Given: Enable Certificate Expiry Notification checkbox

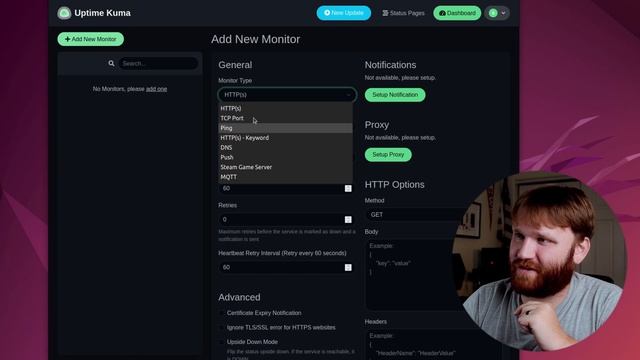Looking at the screenshot, I should [x=222, y=313].
